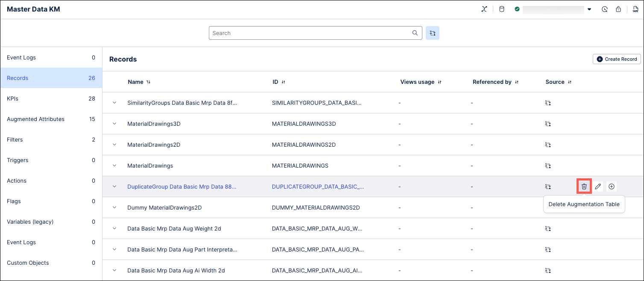
Task: Click source icon for MaterialDrawings2D row
Action: 548,145
